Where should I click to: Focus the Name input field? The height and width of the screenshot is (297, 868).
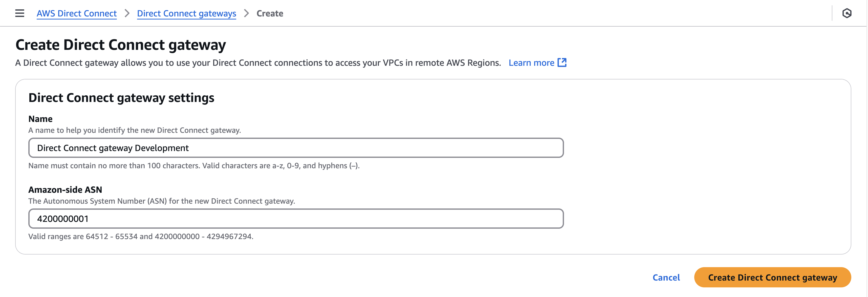pos(296,148)
